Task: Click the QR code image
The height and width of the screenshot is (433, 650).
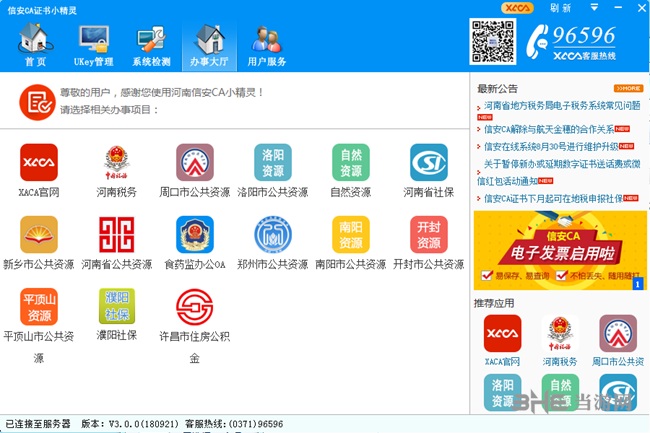Action: 493,41
